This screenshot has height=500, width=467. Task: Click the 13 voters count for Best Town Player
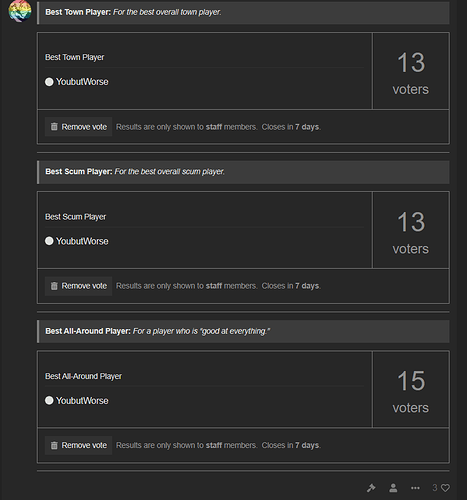coord(411,73)
